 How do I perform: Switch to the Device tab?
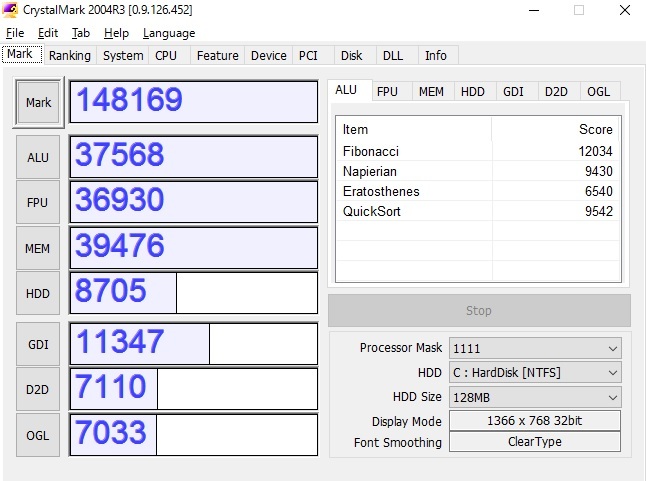click(x=269, y=55)
